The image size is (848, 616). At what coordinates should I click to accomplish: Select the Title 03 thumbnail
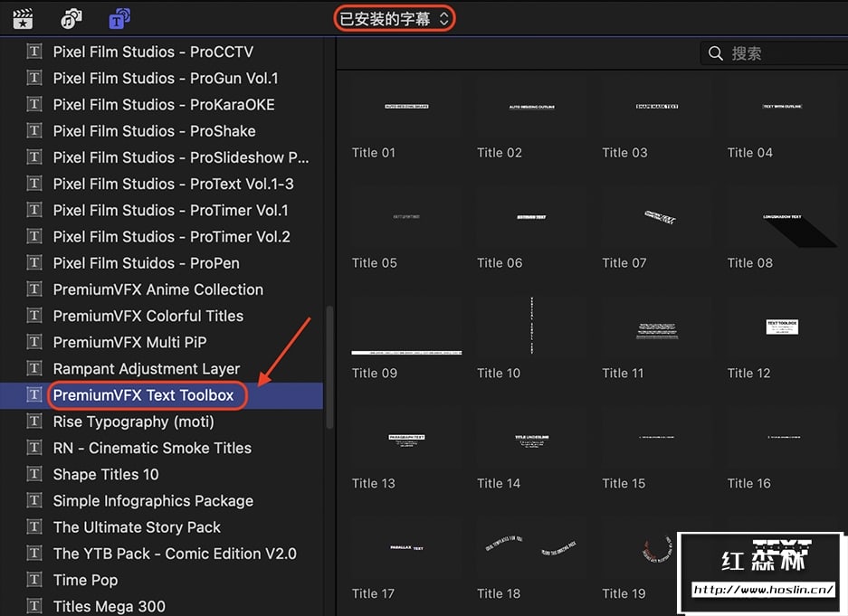coord(657,107)
